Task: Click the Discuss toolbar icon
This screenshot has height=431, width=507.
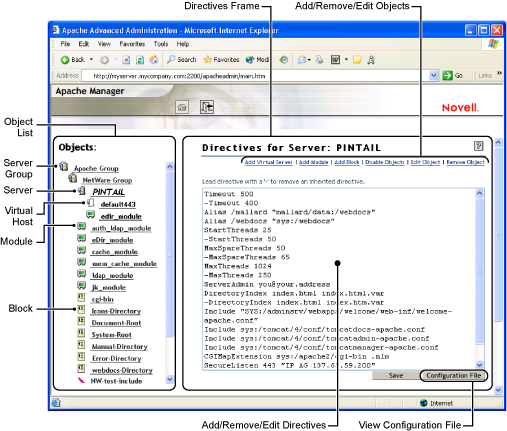Action: [x=357, y=60]
